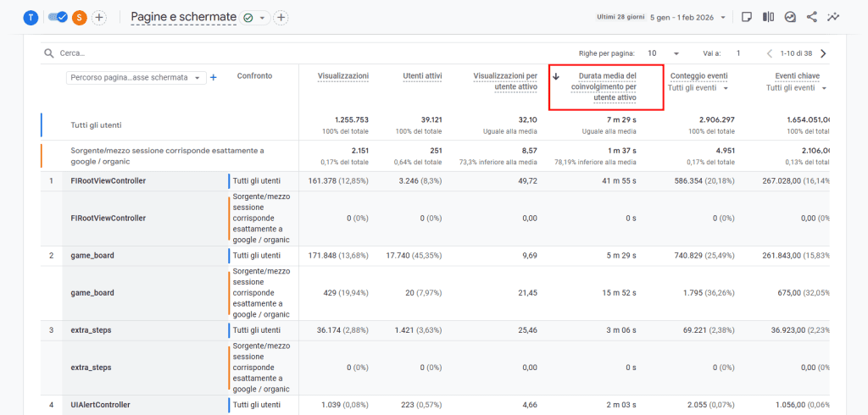Click the Confronto column header
The image size is (868, 415).
[x=254, y=76]
